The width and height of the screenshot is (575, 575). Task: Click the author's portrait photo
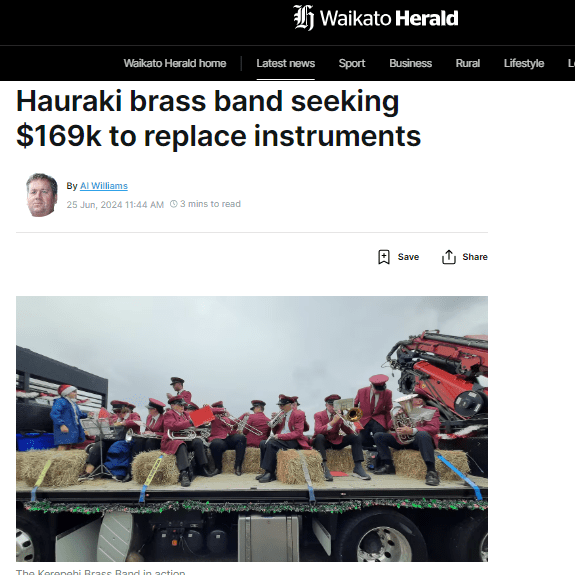(x=41, y=195)
